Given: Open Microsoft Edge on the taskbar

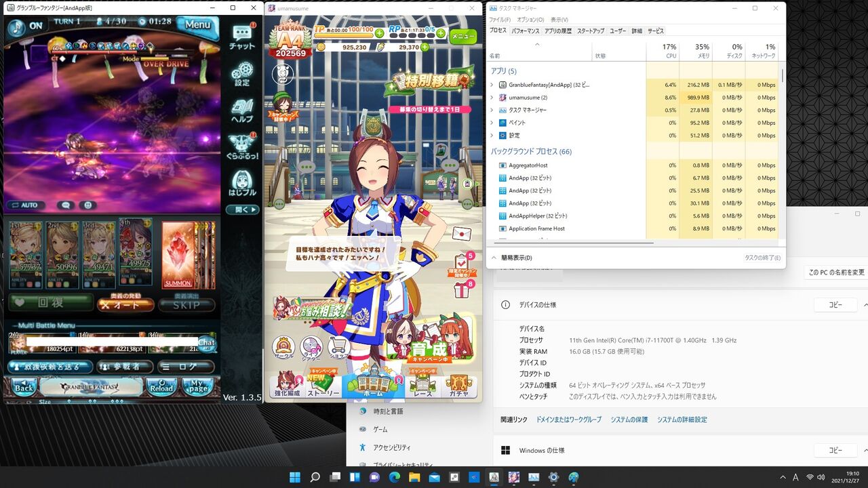Looking at the screenshot, I should [x=395, y=477].
